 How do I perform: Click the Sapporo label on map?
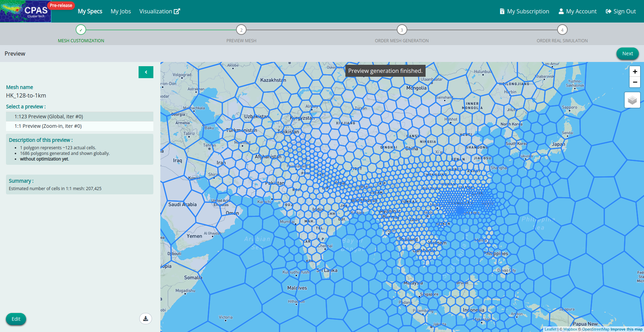(x=569, y=107)
